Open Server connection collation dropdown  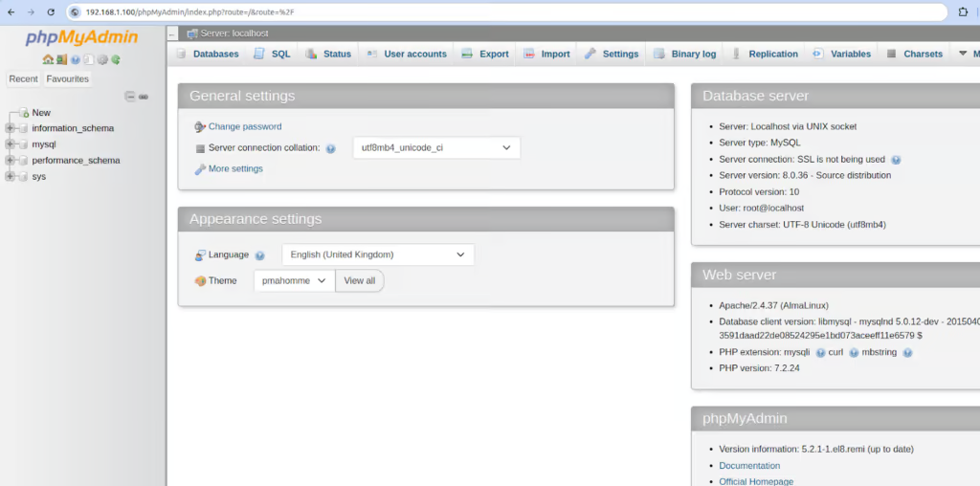pos(436,148)
